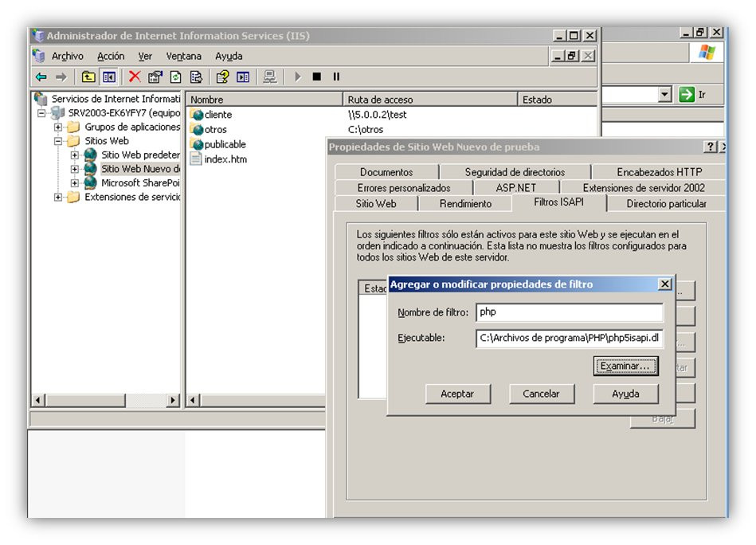The width and height of the screenshot is (756, 545).
Task: Click the Pause item toolbar icon
Action: tap(336, 76)
